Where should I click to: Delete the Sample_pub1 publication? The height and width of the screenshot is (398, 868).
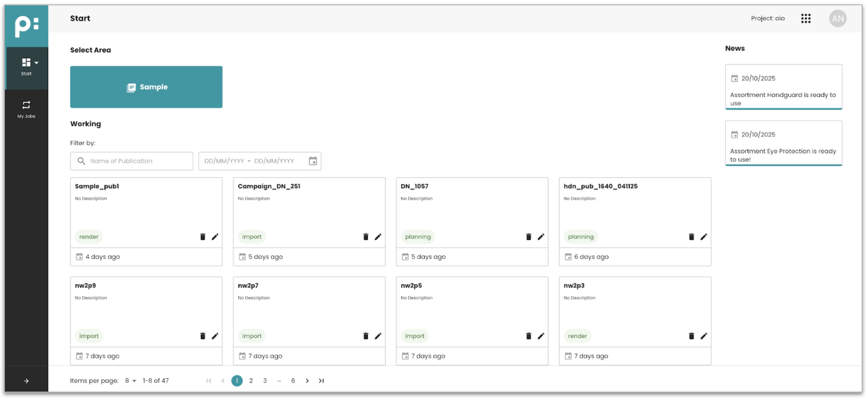203,237
